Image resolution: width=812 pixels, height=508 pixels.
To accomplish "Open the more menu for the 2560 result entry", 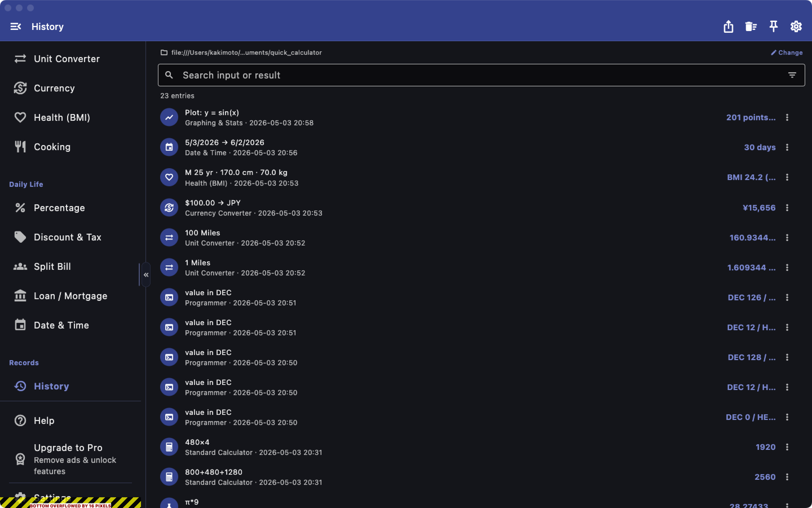I will tap(787, 477).
